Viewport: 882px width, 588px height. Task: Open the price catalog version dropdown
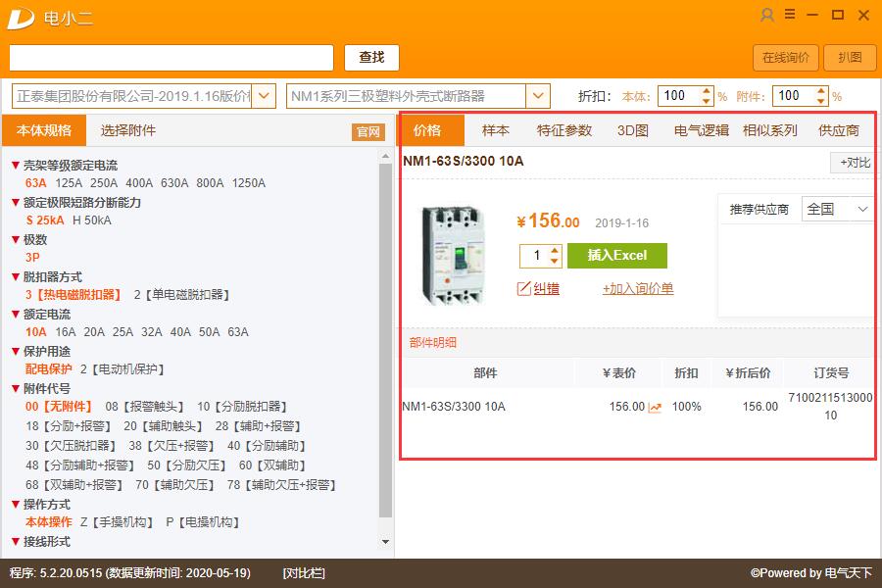tap(264, 95)
